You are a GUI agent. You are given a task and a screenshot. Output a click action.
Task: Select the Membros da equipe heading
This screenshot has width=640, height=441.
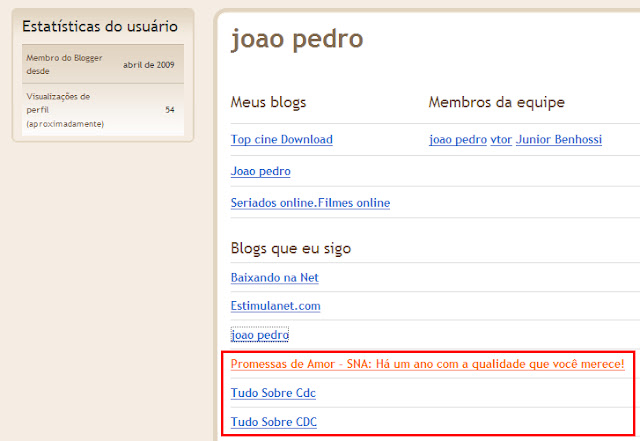click(496, 102)
